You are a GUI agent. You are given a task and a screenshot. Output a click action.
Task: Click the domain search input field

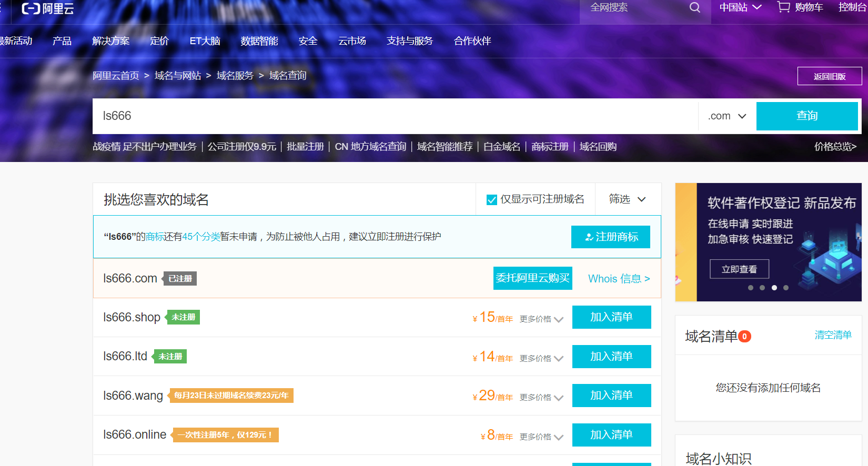pos(395,116)
